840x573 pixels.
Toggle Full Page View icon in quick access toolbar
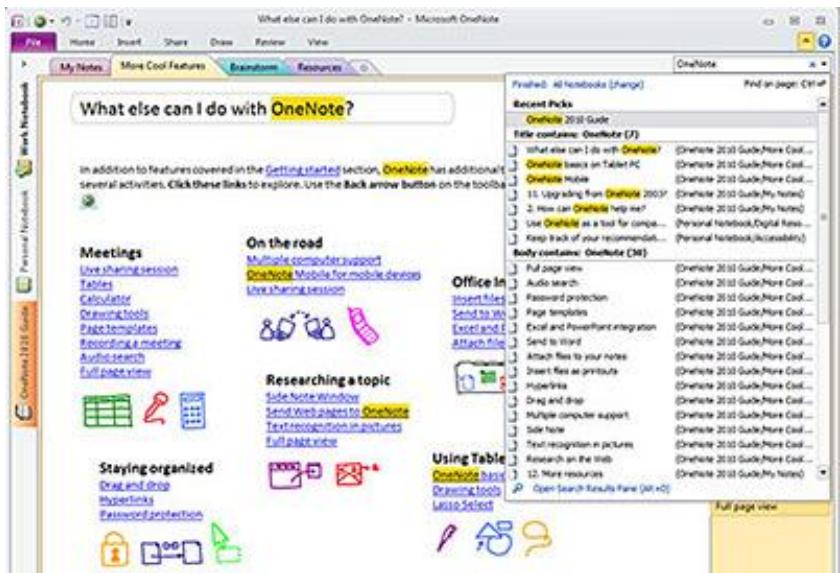[111, 21]
